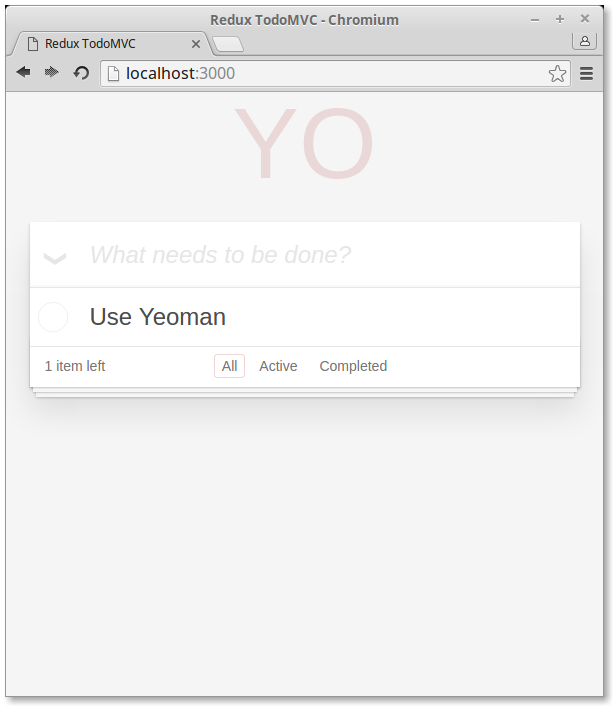The width and height of the screenshot is (613, 706).
Task: Maximize the Chromium window
Action: click(x=560, y=19)
